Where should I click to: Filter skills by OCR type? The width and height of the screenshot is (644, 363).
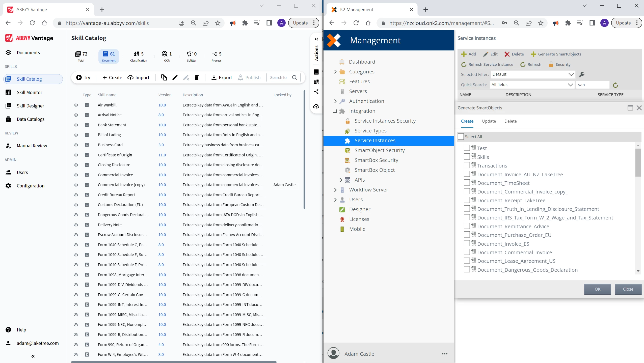pyautogui.click(x=167, y=56)
